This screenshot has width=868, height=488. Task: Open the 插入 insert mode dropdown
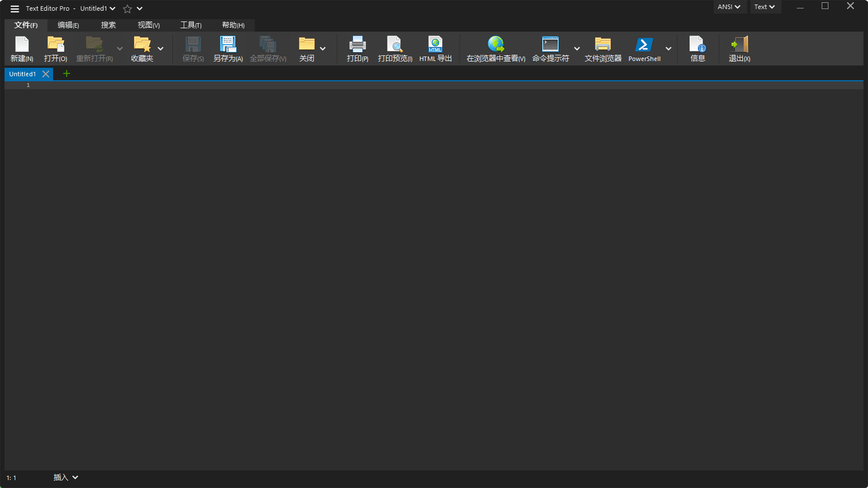coord(66,477)
